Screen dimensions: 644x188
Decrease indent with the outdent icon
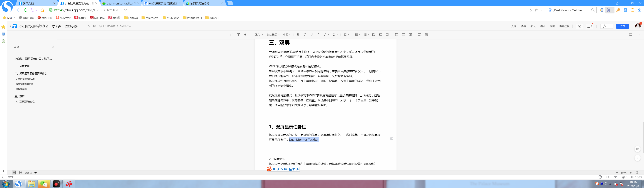[380, 35]
